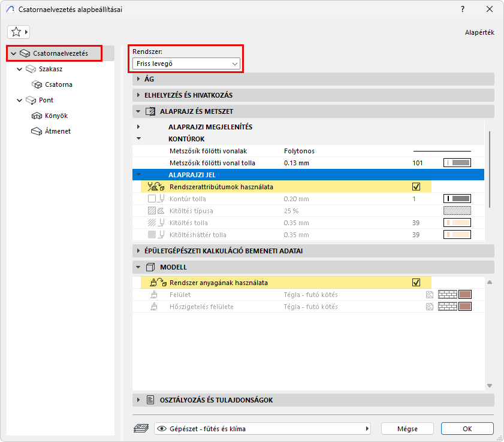Click the layer stack icon near Gépészet
The width and height of the screenshot is (504, 442).
click(x=141, y=428)
